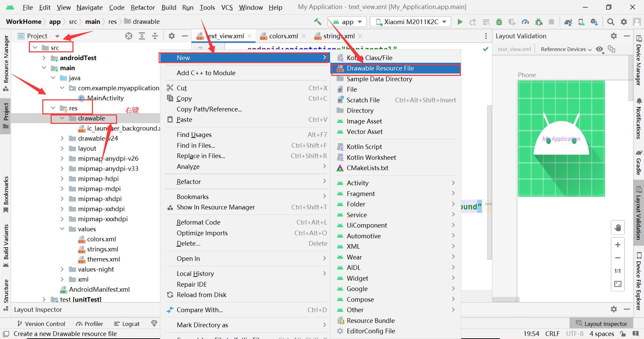Click the Stop square icon in toolbar
Screen dimensions: 644x339
551,22
